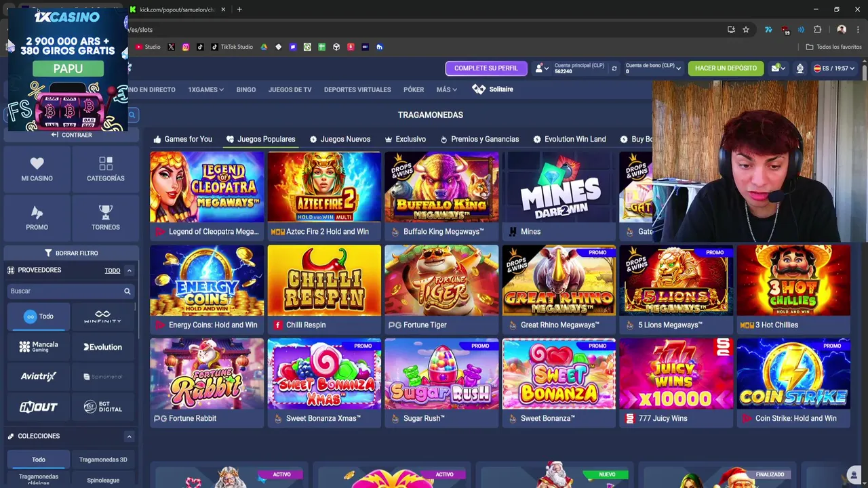
Task: Open the ES language and time dropdown
Action: click(x=833, y=68)
